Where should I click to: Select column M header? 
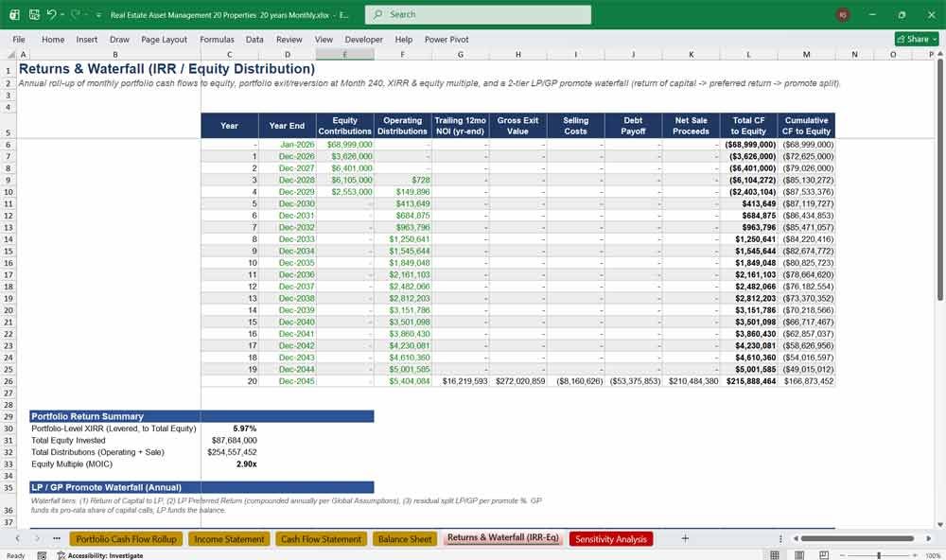pyautogui.click(x=807, y=54)
